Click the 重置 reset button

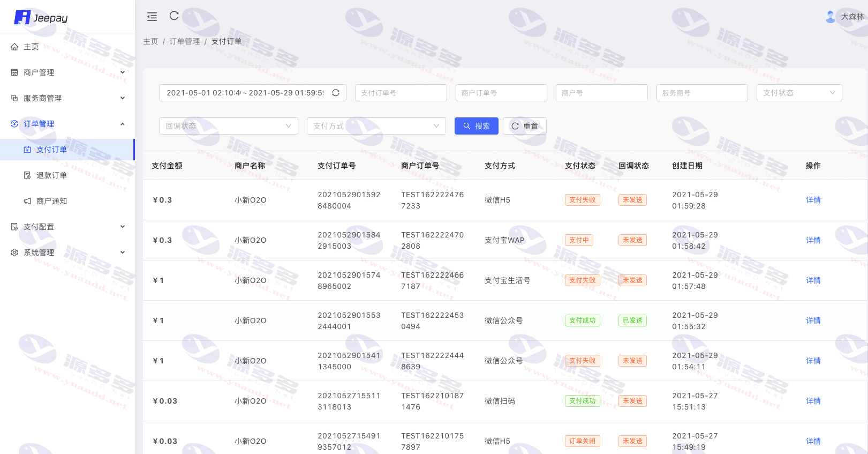click(525, 126)
